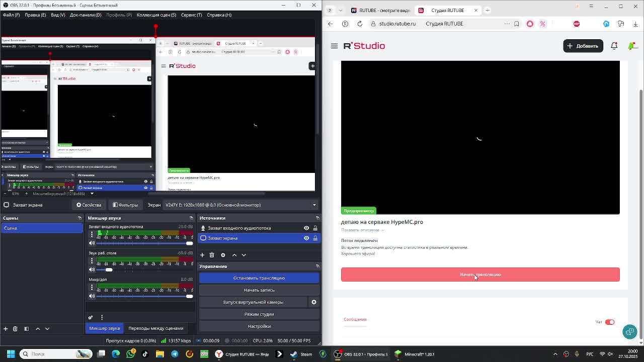Add a new source in the Источники panel
Screen dimensions: 644x362
point(202,255)
